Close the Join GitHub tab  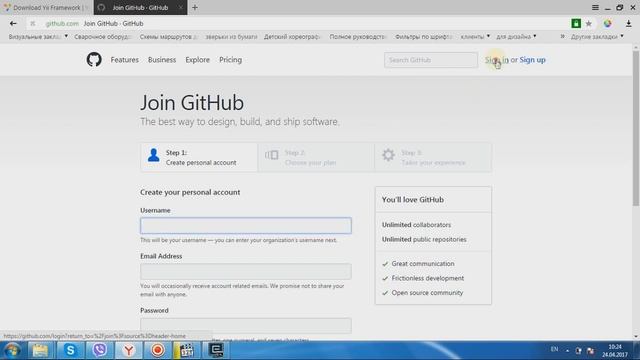(x=180, y=7)
